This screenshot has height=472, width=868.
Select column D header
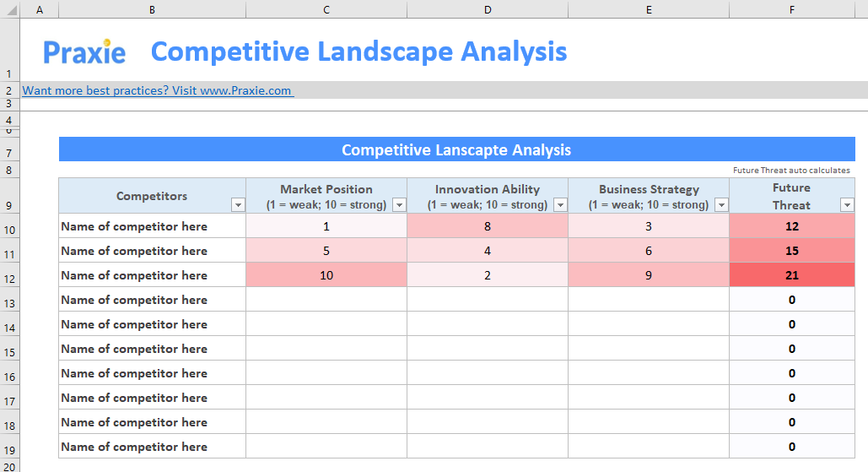(488, 9)
